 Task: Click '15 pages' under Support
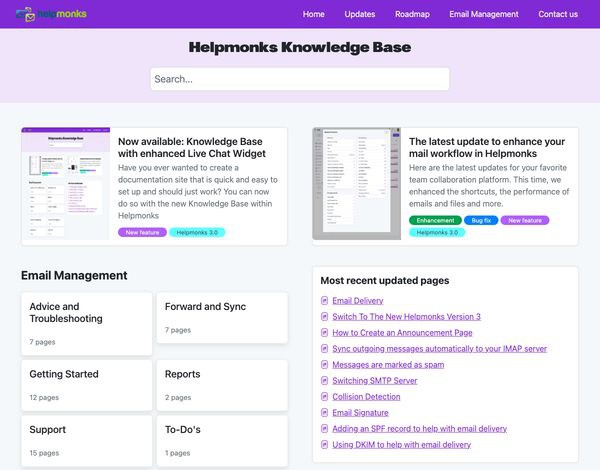[x=44, y=453]
